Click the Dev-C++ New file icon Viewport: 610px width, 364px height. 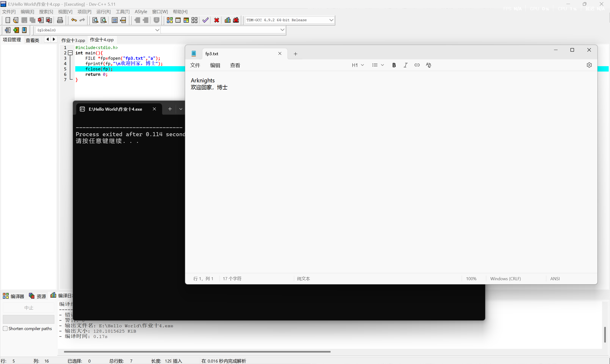coord(8,20)
